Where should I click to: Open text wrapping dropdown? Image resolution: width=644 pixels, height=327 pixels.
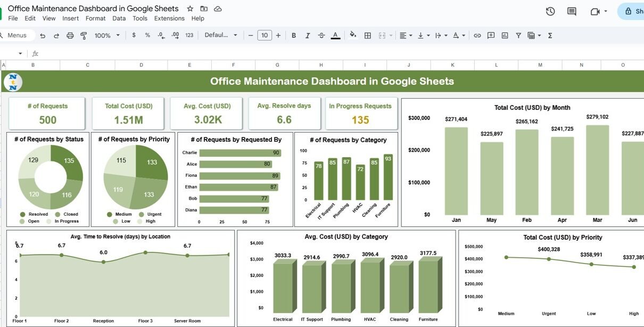441,35
